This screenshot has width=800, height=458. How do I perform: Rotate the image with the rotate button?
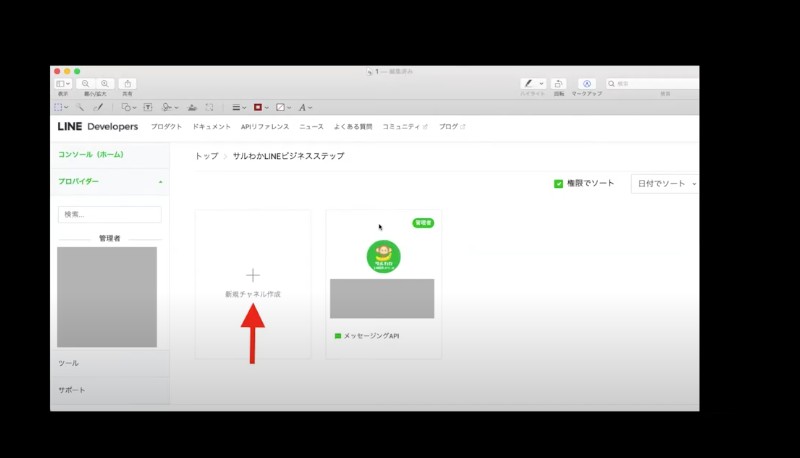pos(559,84)
